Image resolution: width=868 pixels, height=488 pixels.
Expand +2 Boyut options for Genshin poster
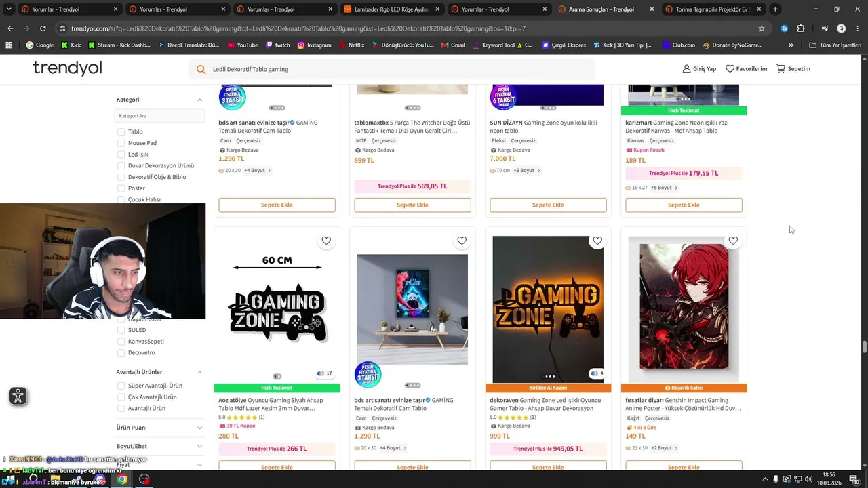(664, 448)
